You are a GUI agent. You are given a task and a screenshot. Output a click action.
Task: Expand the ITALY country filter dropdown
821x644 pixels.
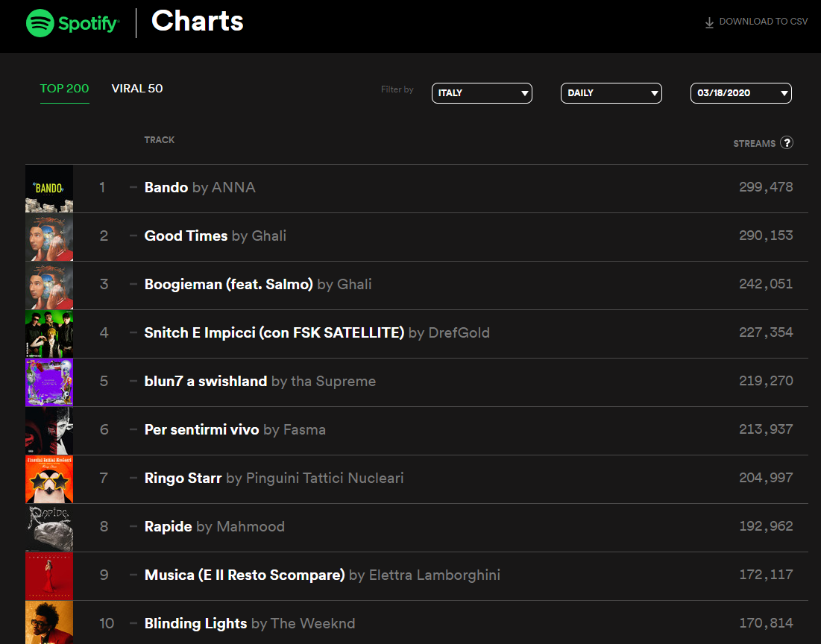tap(482, 93)
